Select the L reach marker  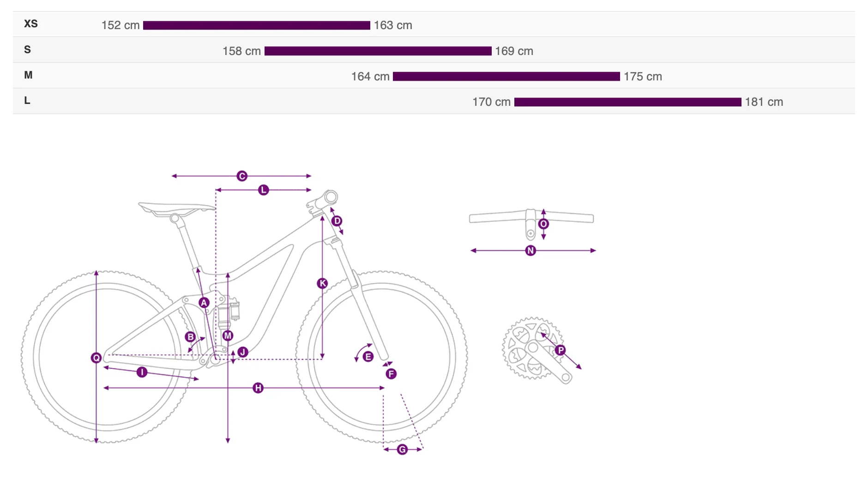pyautogui.click(x=263, y=190)
